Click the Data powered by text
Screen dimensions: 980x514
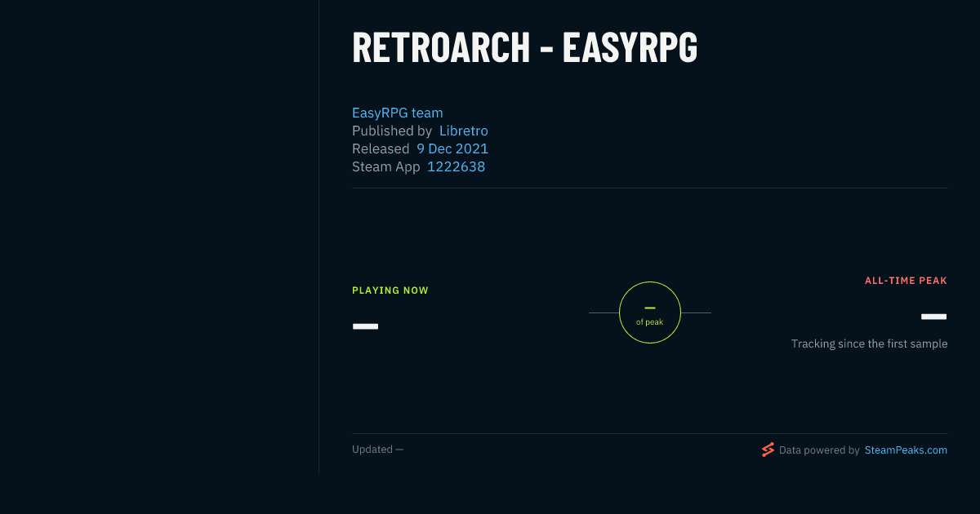pos(819,450)
